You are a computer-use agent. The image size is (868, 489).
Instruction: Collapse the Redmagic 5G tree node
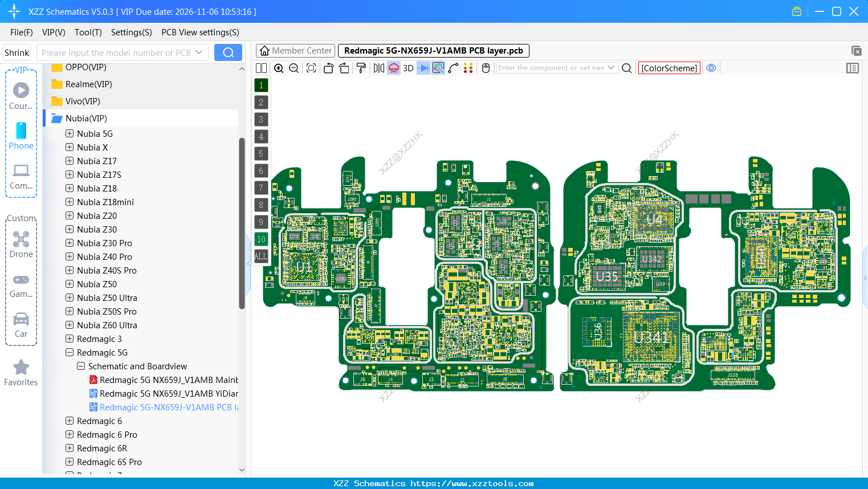pyautogui.click(x=69, y=352)
